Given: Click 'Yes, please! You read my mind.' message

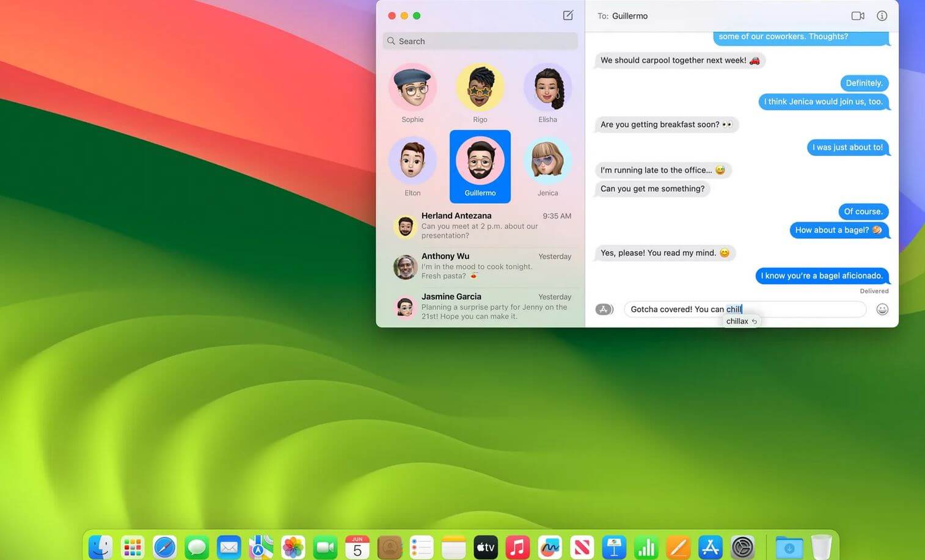Looking at the screenshot, I should (665, 253).
